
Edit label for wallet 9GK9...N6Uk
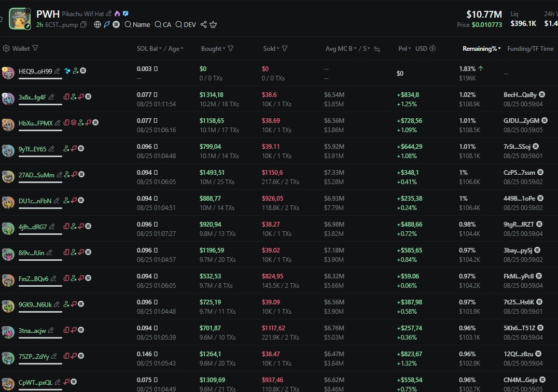coord(57,304)
